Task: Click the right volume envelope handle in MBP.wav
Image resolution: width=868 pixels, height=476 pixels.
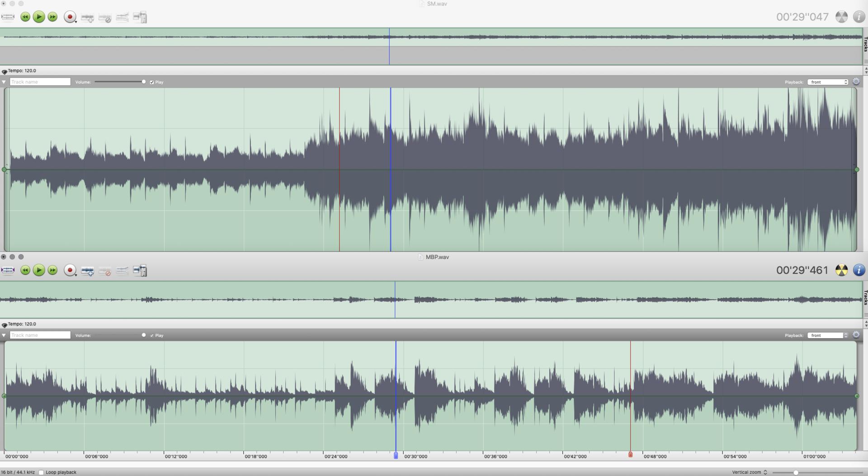Action: point(857,396)
